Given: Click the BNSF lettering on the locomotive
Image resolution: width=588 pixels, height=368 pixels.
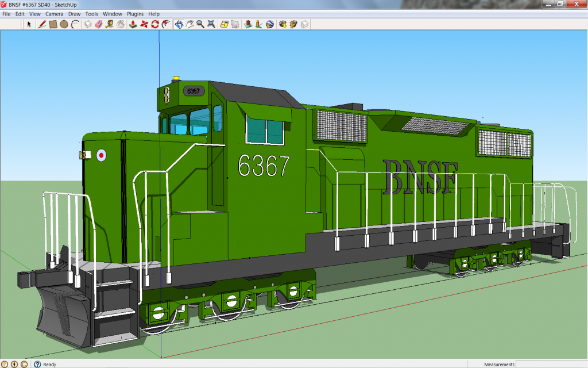Looking at the screenshot, I should tap(420, 177).
